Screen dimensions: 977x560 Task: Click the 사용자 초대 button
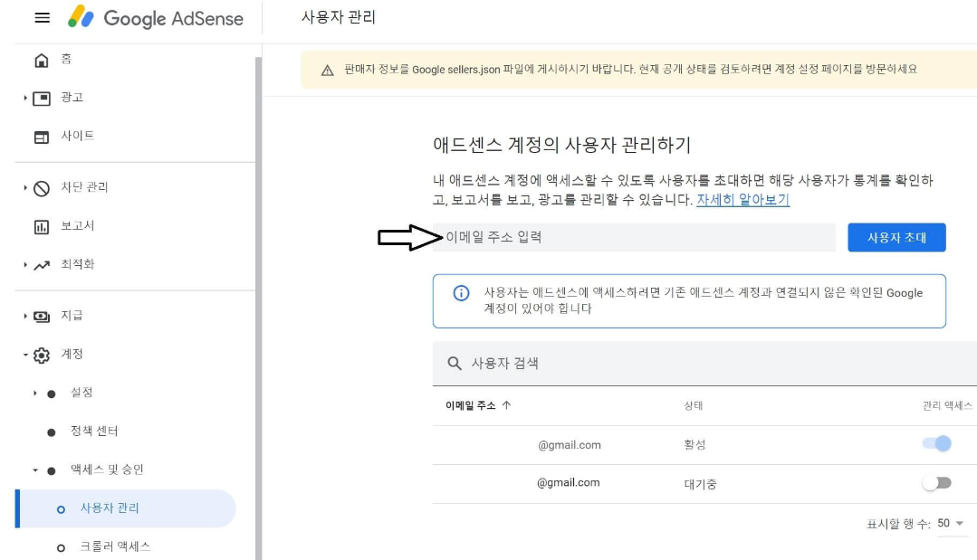point(896,238)
